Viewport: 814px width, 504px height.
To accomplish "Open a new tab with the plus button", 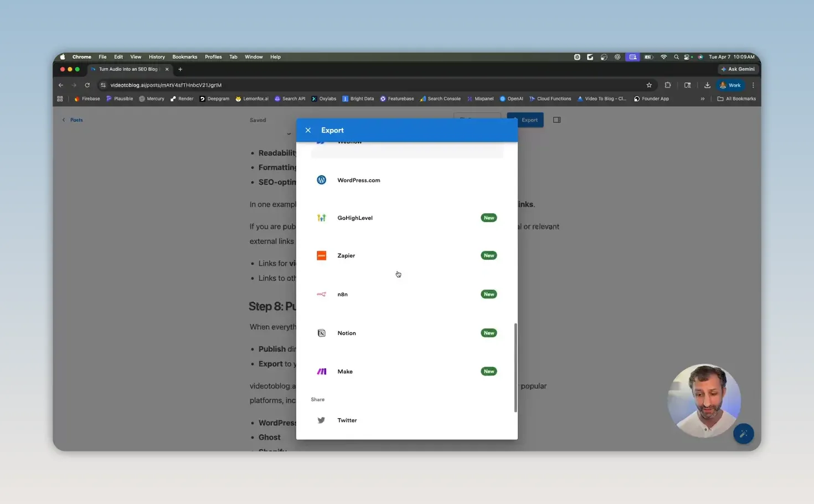I will 180,69.
